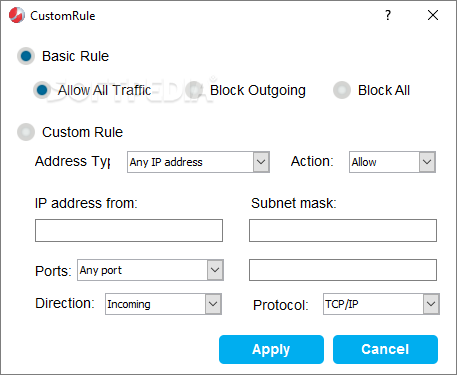Click the CustomRule app logo icon
The width and height of the screenshot is (457, 375).
click(x=17, y=15)
